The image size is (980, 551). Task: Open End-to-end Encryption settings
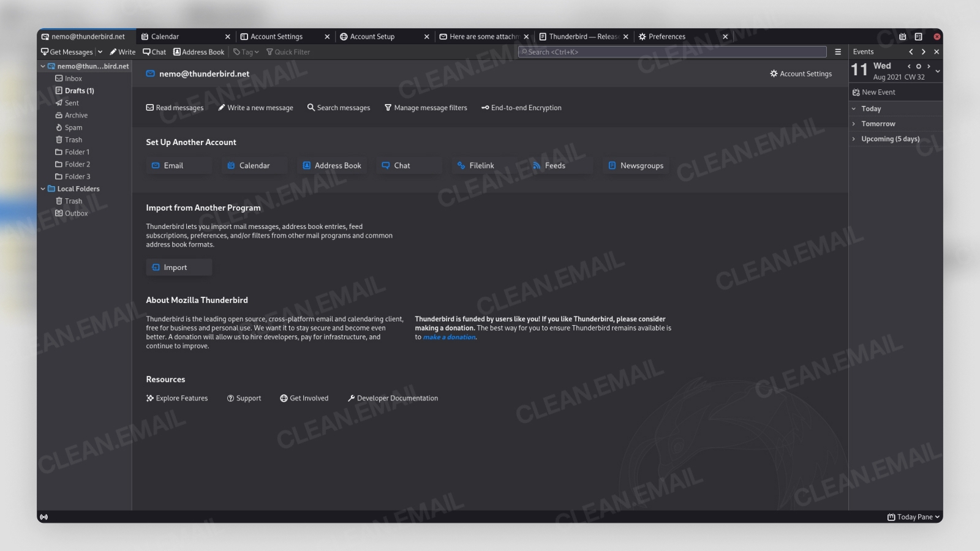pos(521,108)
